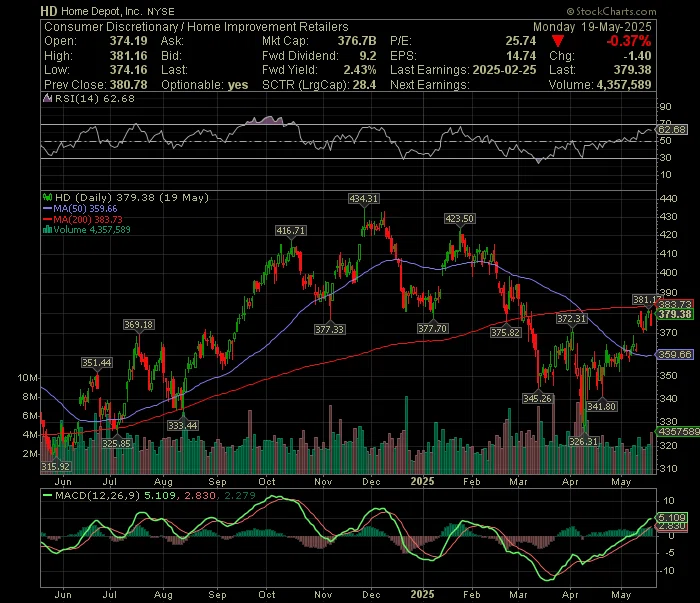Click the Low value 374.16
Screen dimensions: 700x603
coord(129,70)
